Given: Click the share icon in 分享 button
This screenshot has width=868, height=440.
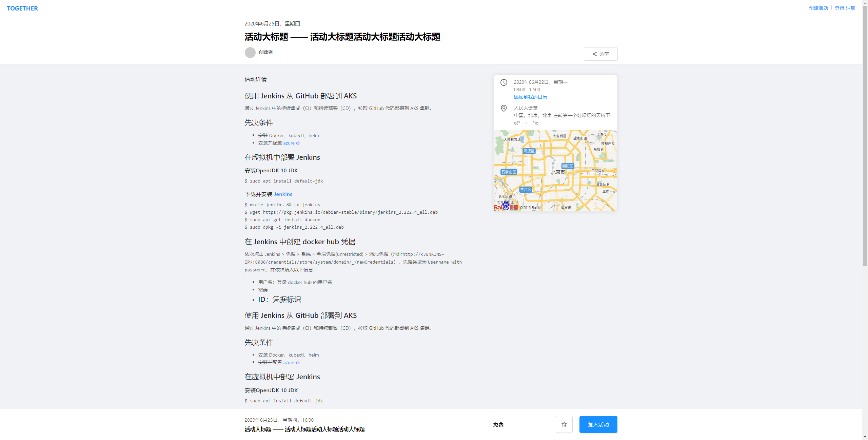Looking at the screenshot, I should pos(594,54).
